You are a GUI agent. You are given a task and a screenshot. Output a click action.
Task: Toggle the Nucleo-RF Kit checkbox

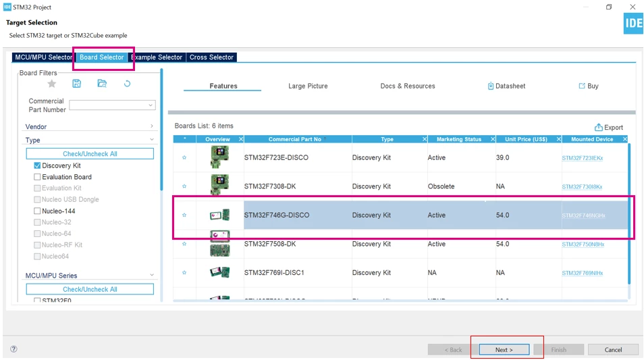click(x=37, y=245)
